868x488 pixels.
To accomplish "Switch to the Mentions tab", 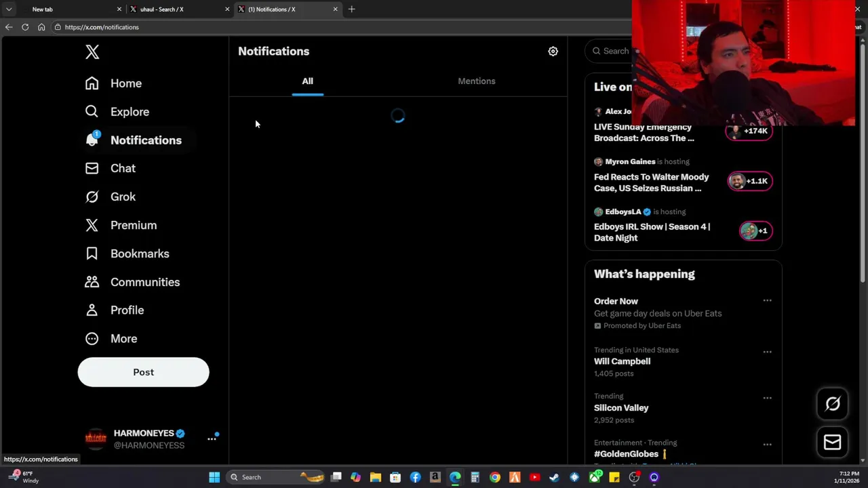I will pos(477,81).
